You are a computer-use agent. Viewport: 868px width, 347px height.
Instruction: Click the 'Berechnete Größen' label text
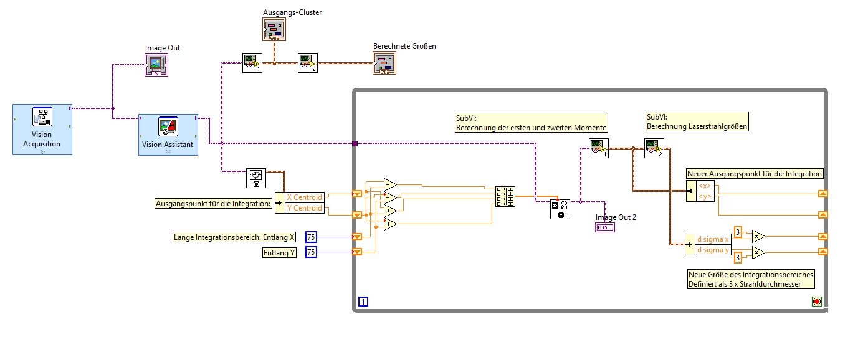[405, 46]
